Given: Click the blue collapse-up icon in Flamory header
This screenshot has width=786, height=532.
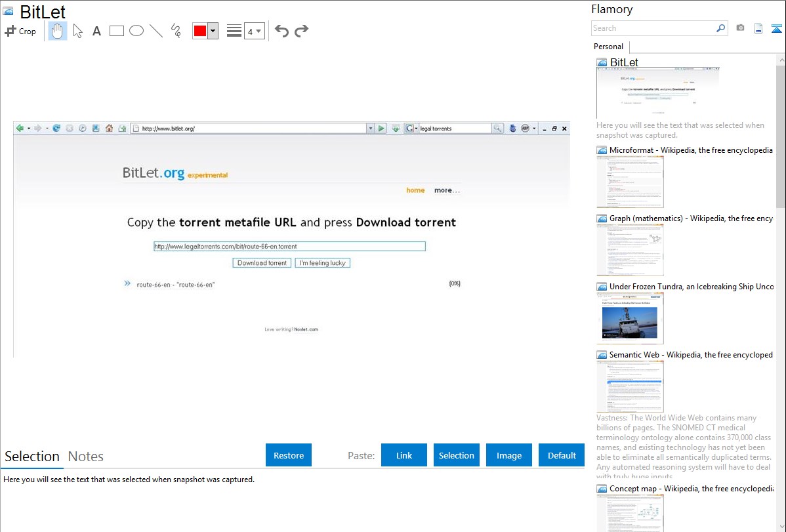Looking at the screenshot, I should pyautogui.click(x=776, y=28).
